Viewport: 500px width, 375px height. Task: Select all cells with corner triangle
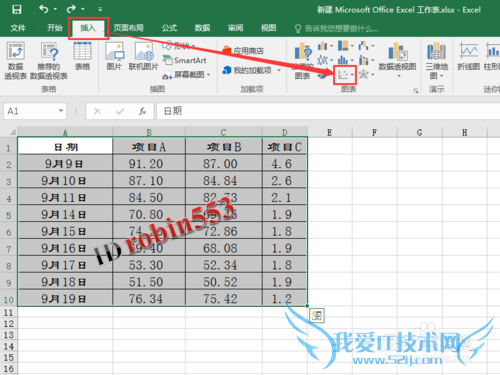tap(12, 132)
